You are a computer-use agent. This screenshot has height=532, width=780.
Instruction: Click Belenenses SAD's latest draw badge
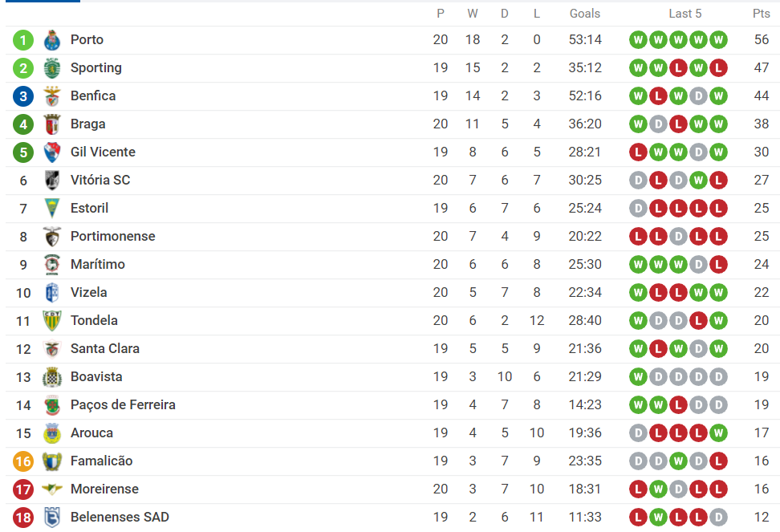718,518
